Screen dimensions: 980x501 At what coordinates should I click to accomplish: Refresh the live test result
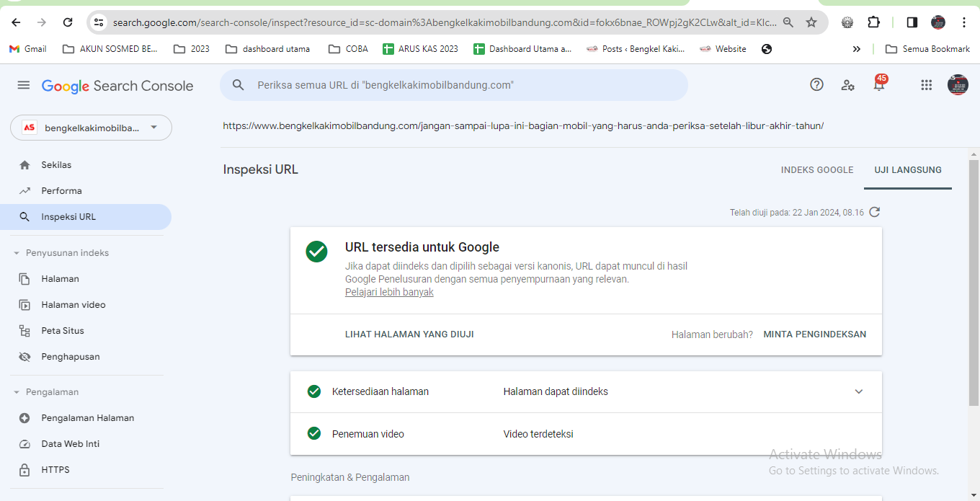(x=875, y=212)
